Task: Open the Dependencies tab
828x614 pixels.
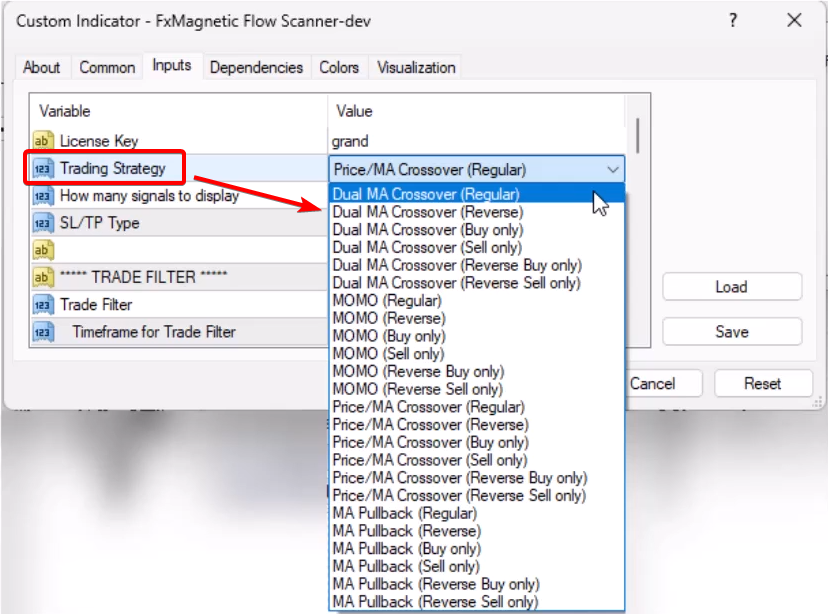Action: [256, 67]
